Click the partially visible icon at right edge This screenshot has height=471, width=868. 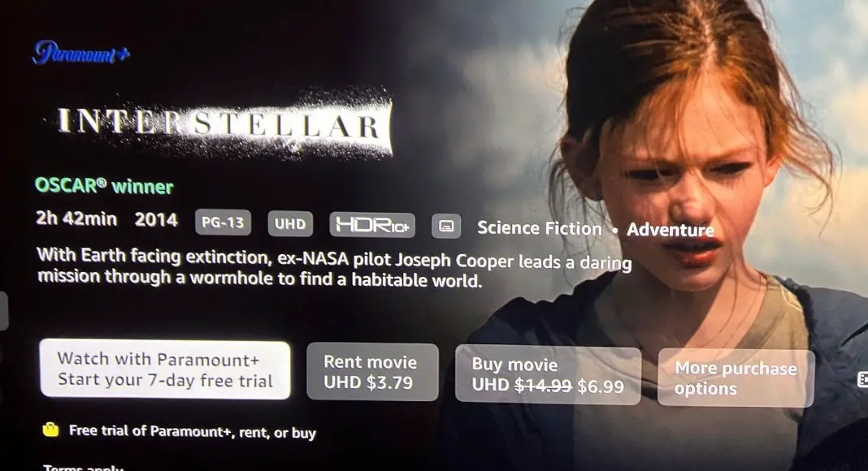862,379
